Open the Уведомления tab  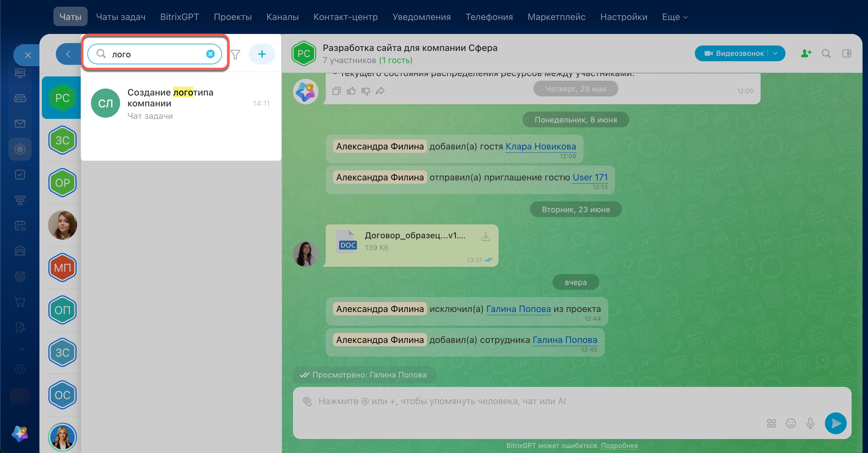pyautogui.click(x=422, y=16)
